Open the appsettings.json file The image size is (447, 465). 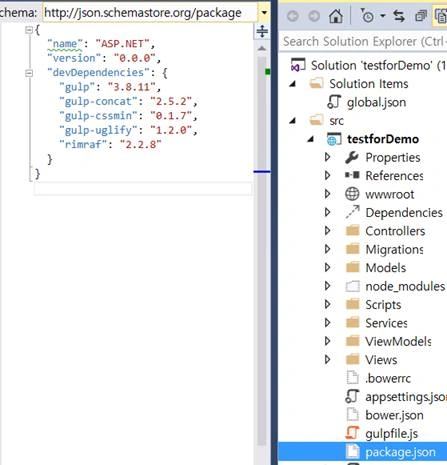406,397
